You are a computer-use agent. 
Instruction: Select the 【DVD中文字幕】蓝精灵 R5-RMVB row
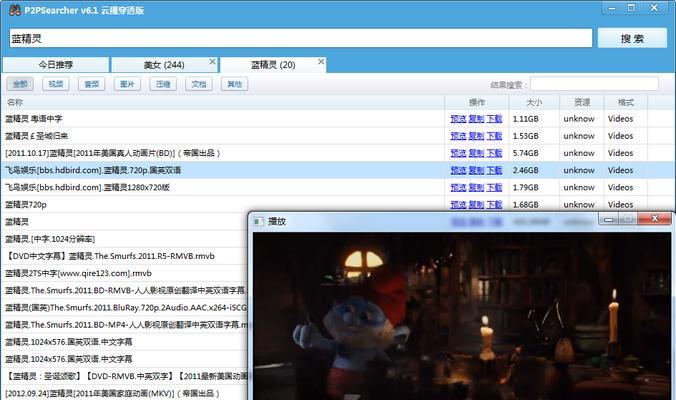(x=125, y=256)
